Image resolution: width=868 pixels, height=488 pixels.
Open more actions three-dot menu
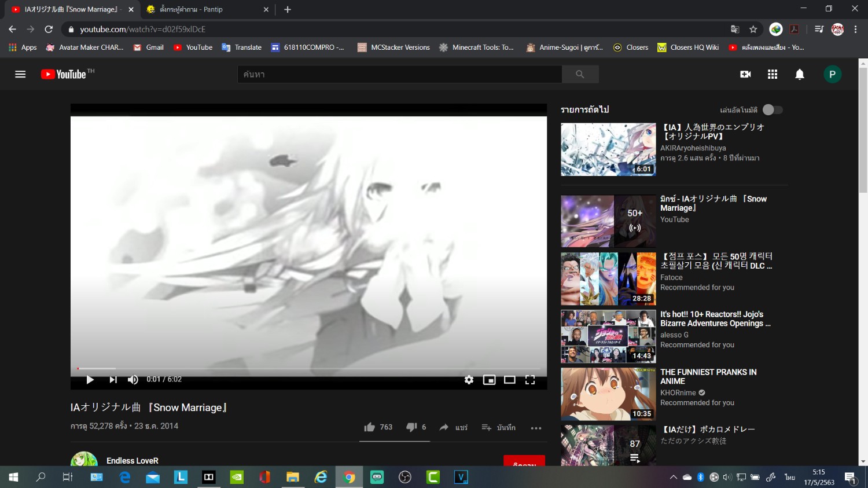pos(536,428)
